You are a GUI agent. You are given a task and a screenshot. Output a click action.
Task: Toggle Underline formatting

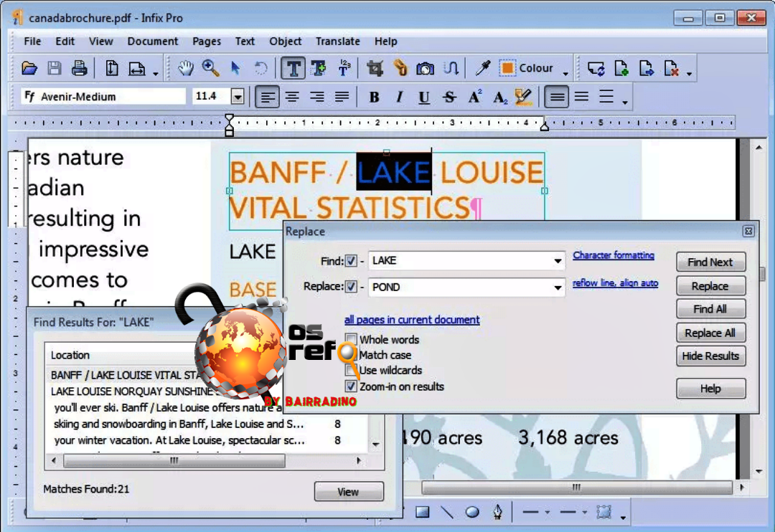pos(424,98)
